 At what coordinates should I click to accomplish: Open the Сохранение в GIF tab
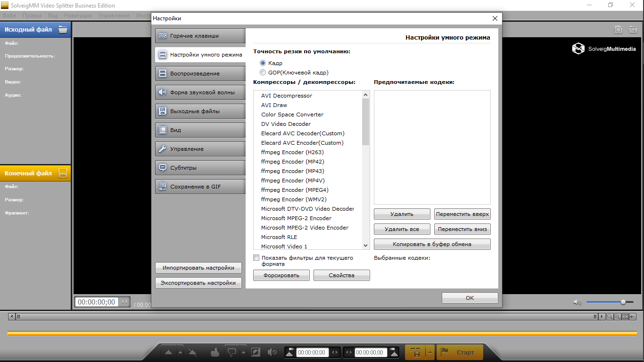pyautogui.click(x=200, y=187)
